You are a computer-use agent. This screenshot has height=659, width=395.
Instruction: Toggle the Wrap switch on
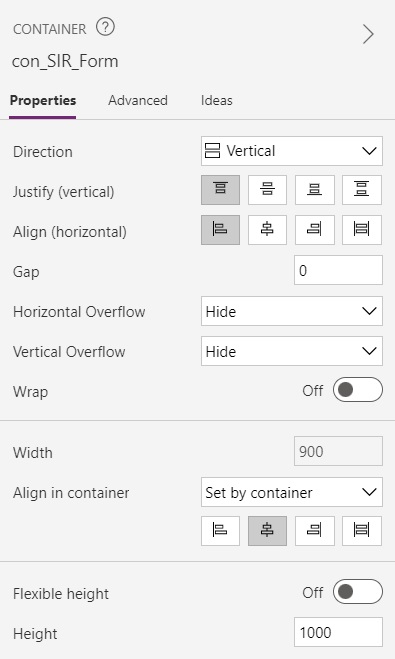[358, 390]
